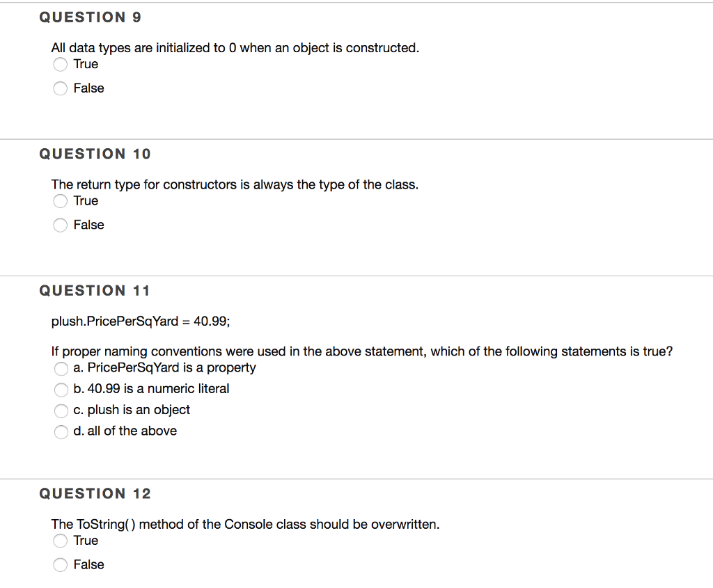Viewport: 713px width, 588px height.
Task: Click the 'PricePerSqYard is a property' answer text
Action: (164, 368)
